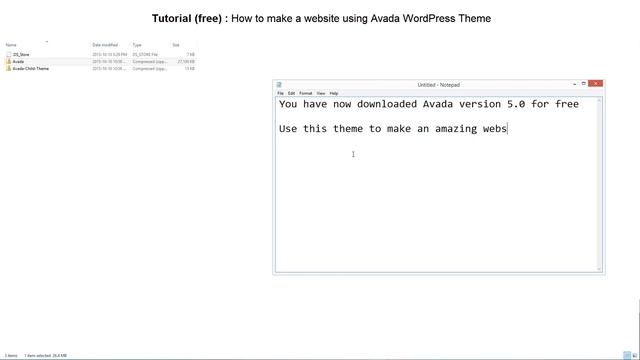
Task: Switch Explorer to details view icon
Action: (x=627, y=356)
